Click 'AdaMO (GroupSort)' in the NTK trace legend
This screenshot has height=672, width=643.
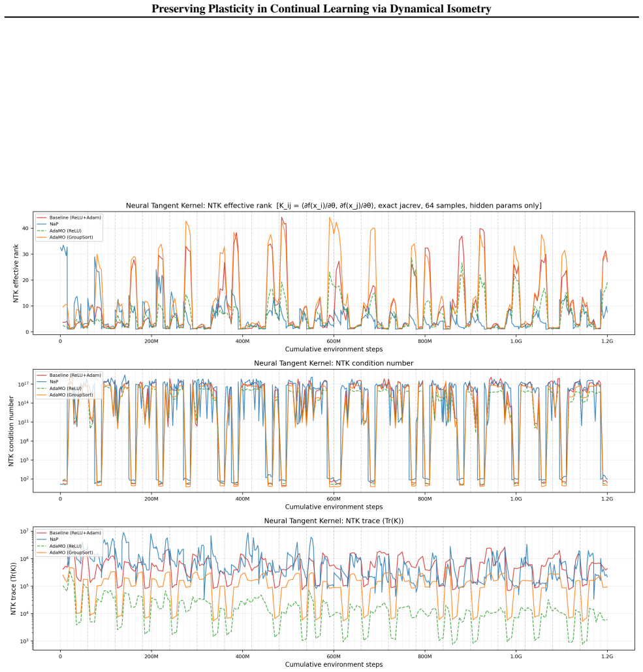(x=71, y=553)
